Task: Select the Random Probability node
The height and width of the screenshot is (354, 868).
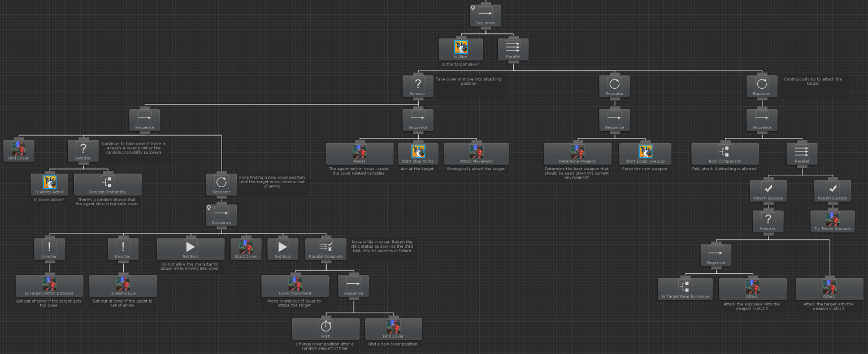Action: 107,184
